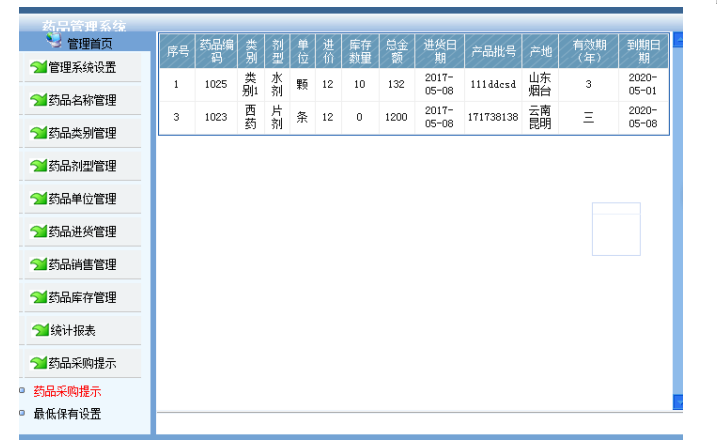Click the 进货日期 column header
This screenshot has width=717, height=448.
pyautogui.click(x=440, y=51)
